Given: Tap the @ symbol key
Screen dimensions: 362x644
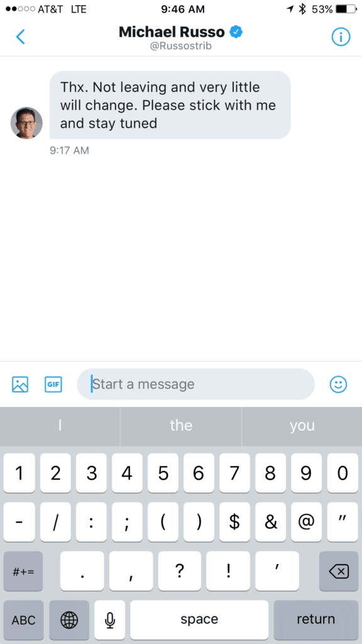Looking at the screenshot, I should [x=307, y=521].
